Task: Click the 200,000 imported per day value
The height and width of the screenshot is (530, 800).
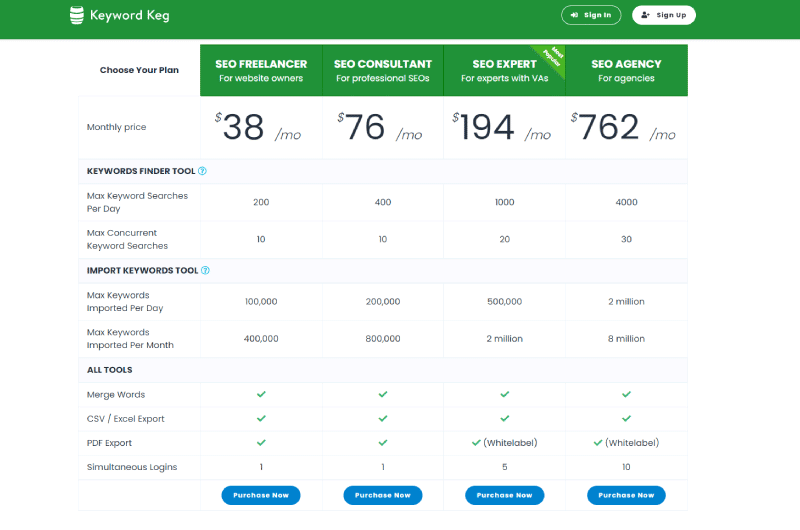Action: 383,301
